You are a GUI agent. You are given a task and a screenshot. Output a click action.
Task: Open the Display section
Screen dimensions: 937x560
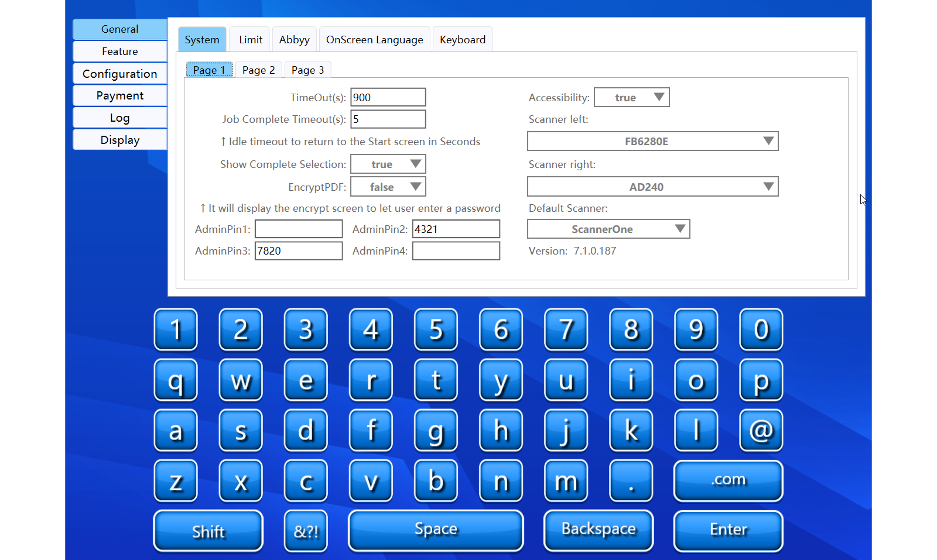(120, 140)
